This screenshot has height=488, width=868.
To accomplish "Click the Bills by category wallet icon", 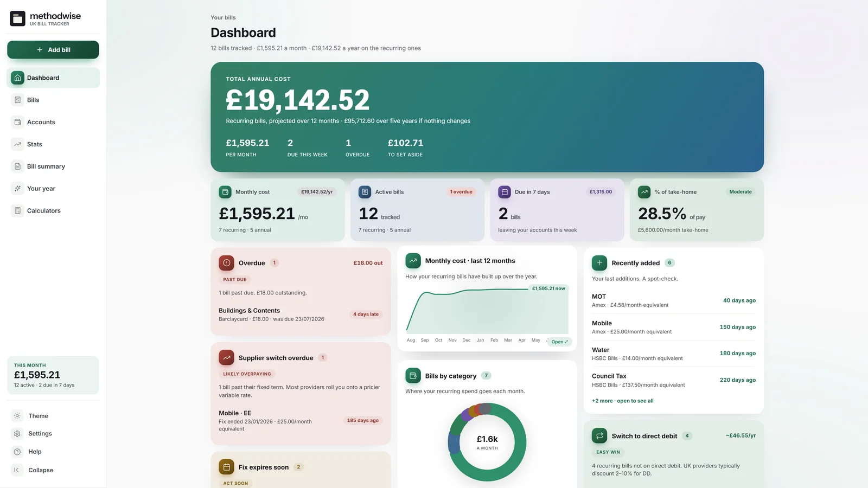I will click(x=413, y=376).
